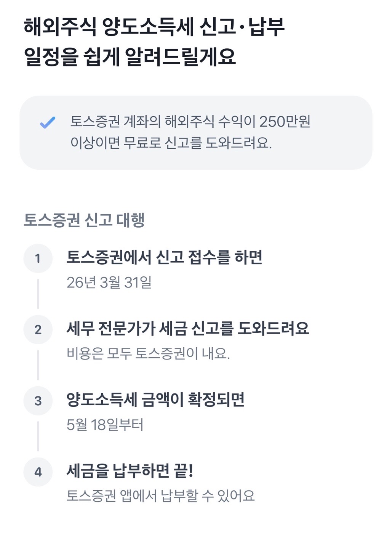Tap the 26년 3월 31일 date text

(109, 283)
